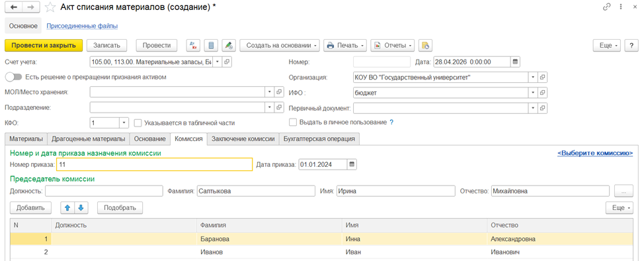Focus chairman Имя field Ирина
Image resolution: width=644 pixels, height=261 pixels.
pyautogui.click(x=396, y=191)
